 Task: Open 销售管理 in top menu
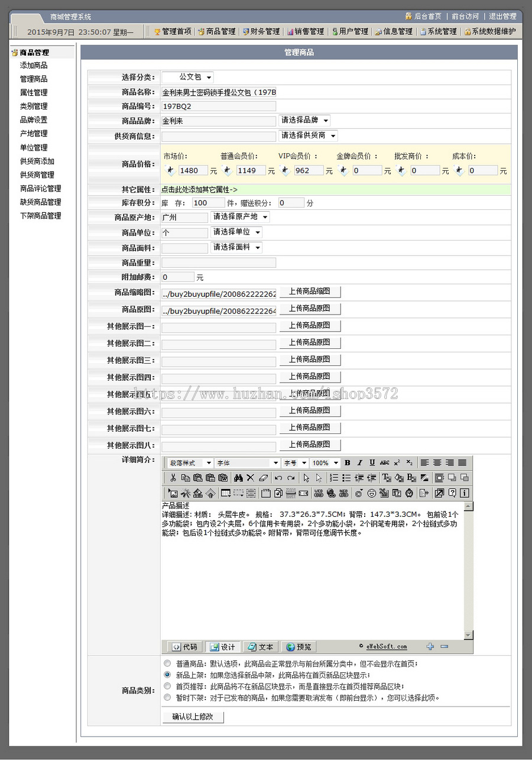306,31
